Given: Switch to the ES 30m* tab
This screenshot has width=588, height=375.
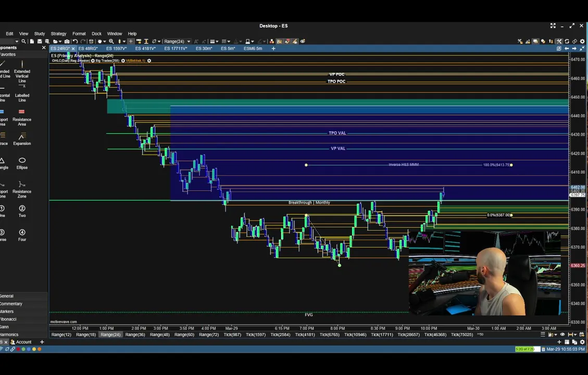Looking at the screenshot, I should pos(204,48).
